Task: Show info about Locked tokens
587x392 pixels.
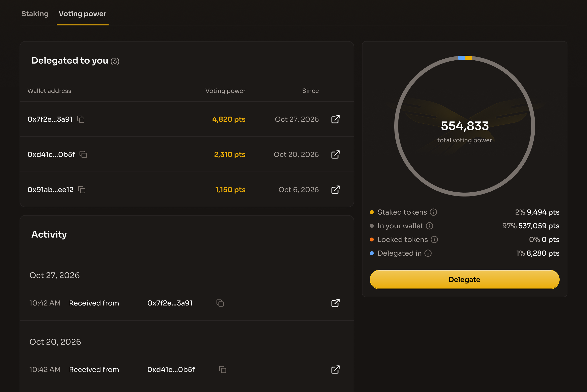Action: click(434, 240)
